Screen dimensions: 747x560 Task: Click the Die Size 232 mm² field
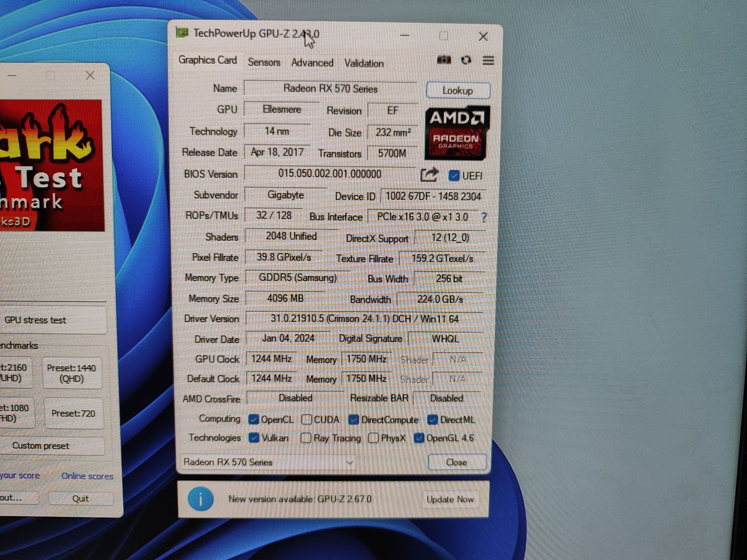(393, 132)
